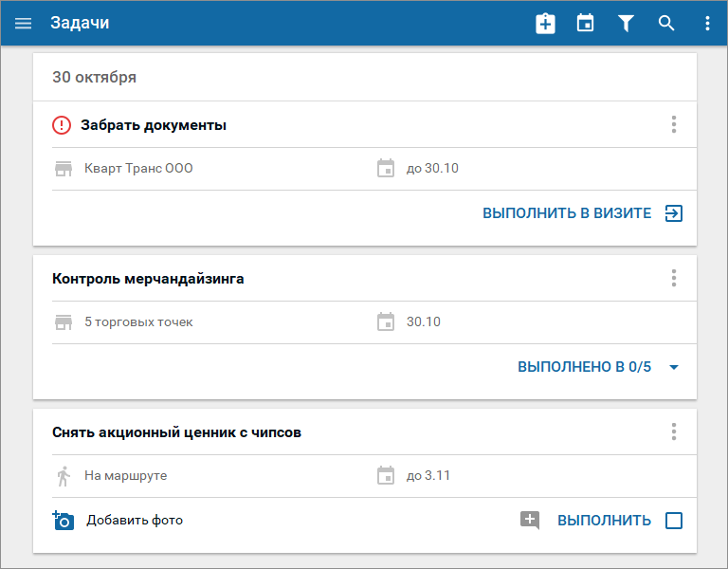728x569 pixels.
Task: Open options for Снять акционный ценник task
Action: (x=674, y=432)
